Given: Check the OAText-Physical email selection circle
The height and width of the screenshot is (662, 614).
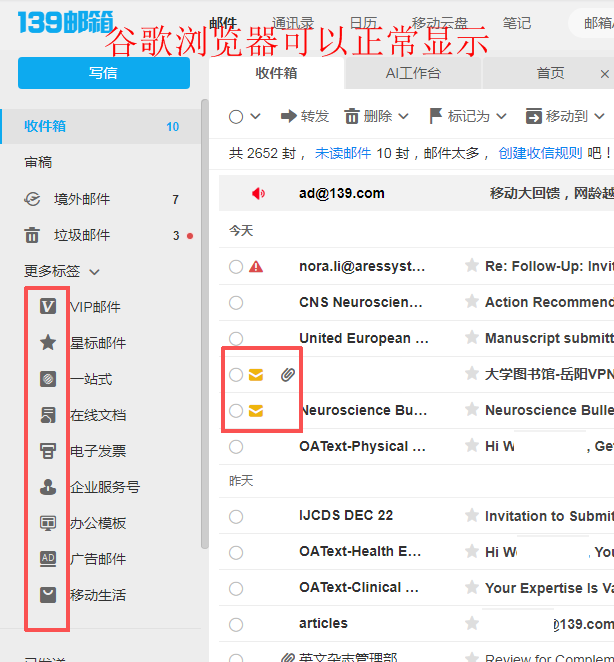Looking at the screenshot, I should (x=236, y=447).
